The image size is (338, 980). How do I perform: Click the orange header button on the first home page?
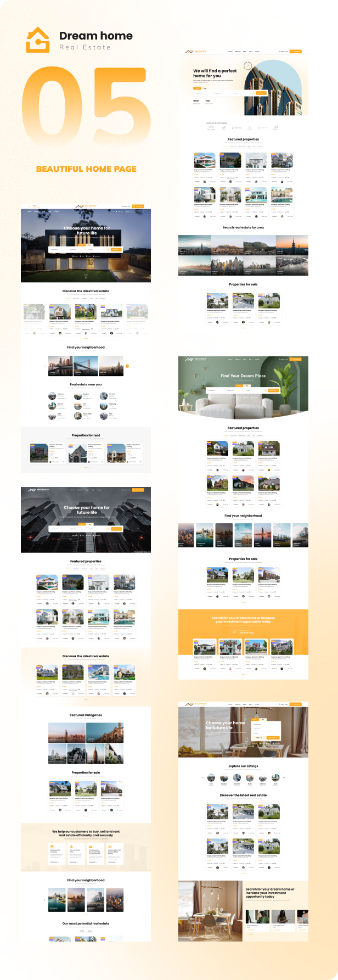[x=139, y=206]
